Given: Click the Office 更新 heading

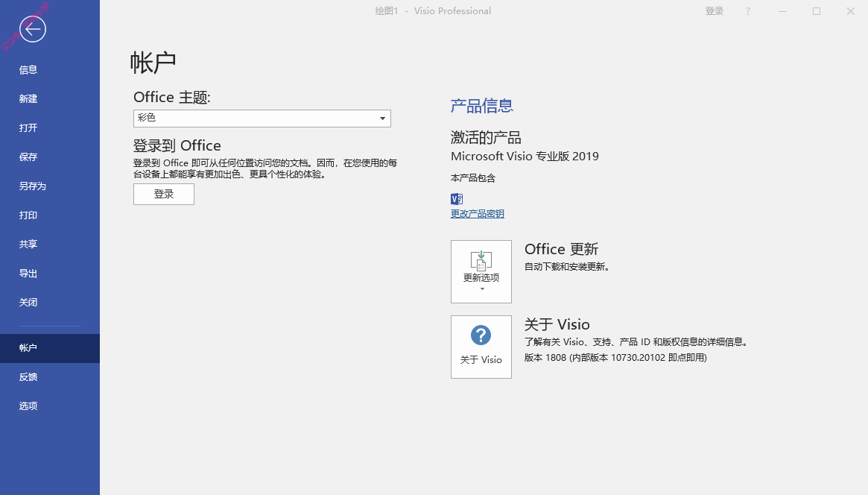Looking at the screenshot, I should (561, 249).
